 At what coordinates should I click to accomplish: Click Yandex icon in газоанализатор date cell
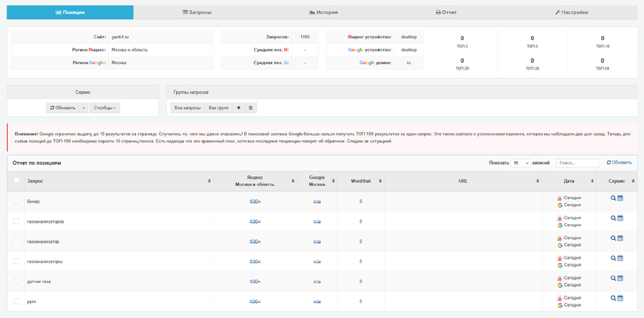[x=560, y=238]
